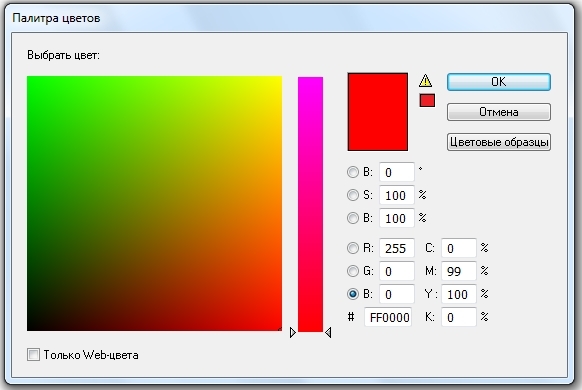Click the hue degree input field
The width and height of the screenshot is (582, 390).
click(397, 172)
